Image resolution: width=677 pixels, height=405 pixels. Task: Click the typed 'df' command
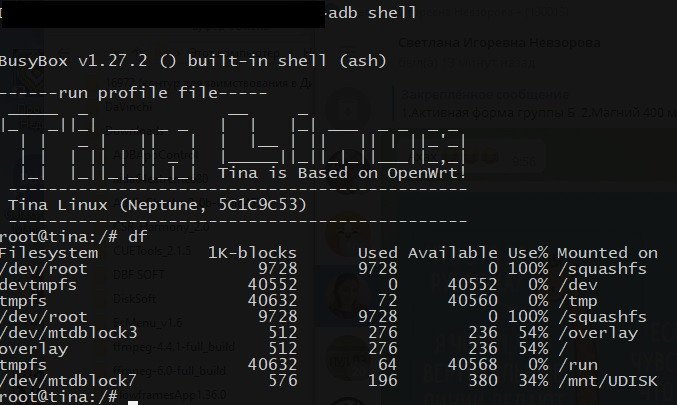(x=136, y=237)
